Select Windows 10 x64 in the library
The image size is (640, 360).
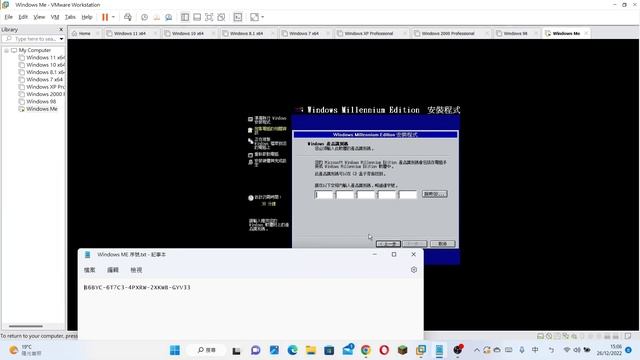[x=42, y=65]
